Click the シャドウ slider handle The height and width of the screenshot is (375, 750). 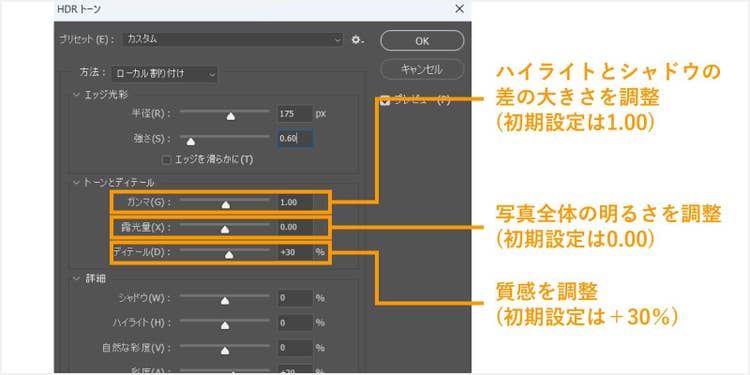point(225,301)
